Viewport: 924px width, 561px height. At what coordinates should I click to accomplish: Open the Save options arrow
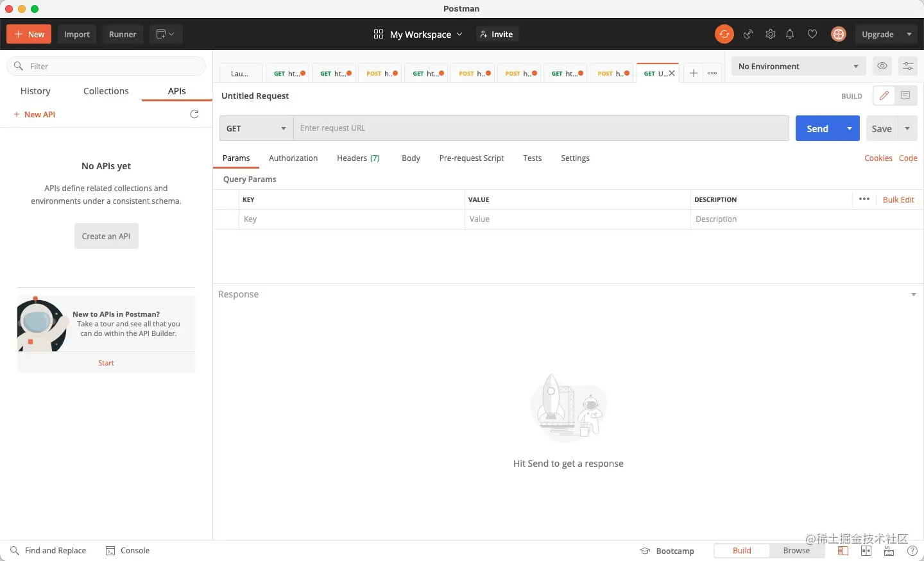907,128
